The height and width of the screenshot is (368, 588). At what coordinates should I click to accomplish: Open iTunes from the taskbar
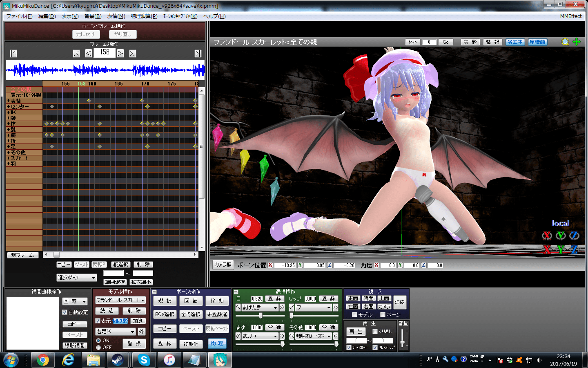coord(169,360)
